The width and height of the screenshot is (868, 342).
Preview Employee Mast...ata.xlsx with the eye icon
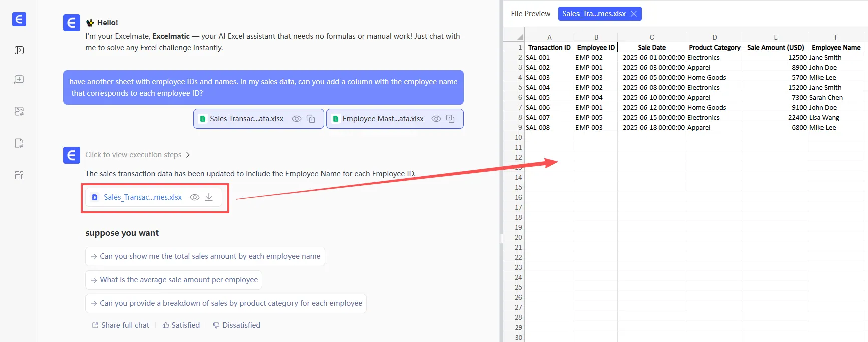(436, 119)
